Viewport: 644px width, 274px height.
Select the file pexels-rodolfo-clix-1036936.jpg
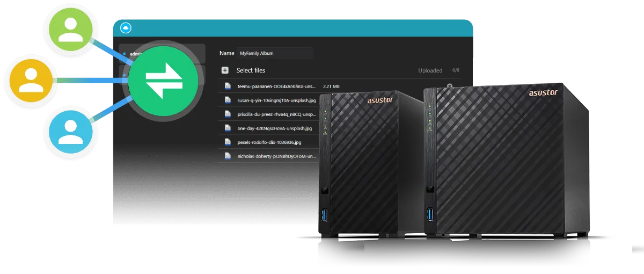coord(269,142)
